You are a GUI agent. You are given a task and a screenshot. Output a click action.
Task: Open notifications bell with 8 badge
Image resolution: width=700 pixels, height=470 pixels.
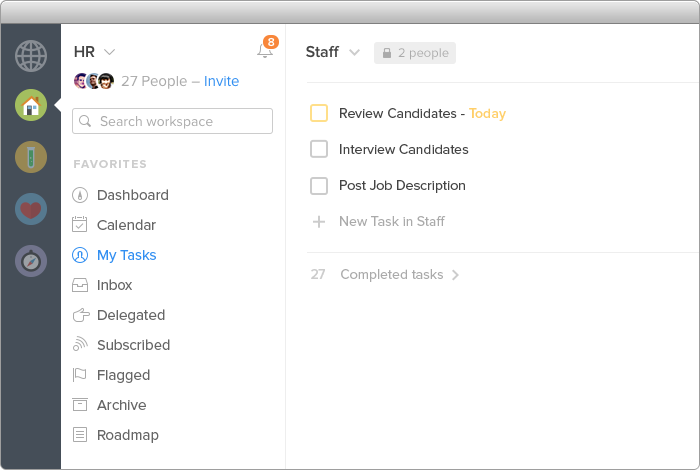[x=267, y=48]
